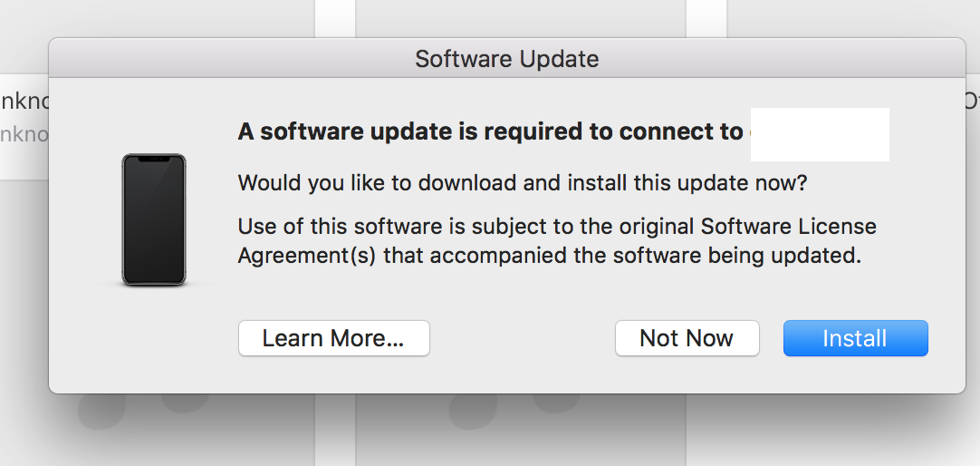980x466 pixels.
Task: Click the cut-off text at right edge
Action: pos(973,101)
